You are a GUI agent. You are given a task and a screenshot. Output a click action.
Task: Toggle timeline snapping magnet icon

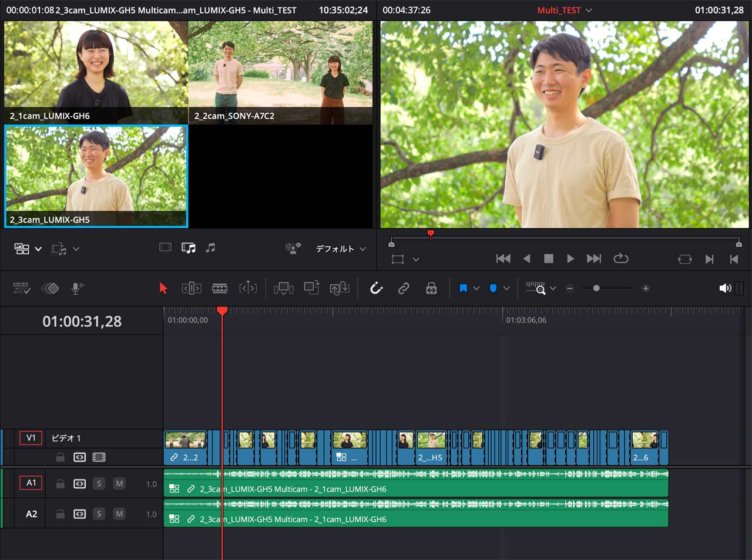pos(376,288)
